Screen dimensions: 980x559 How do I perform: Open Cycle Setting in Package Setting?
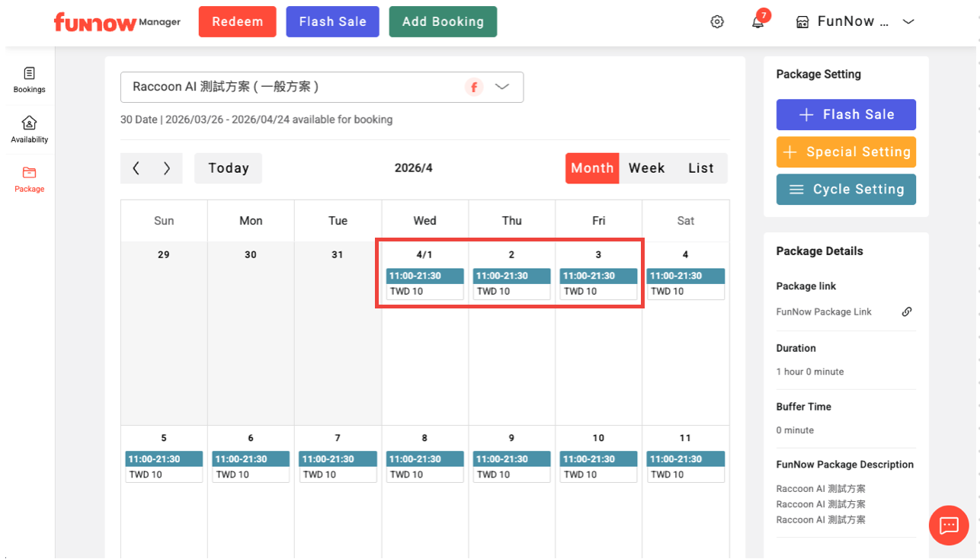[846, 190]
